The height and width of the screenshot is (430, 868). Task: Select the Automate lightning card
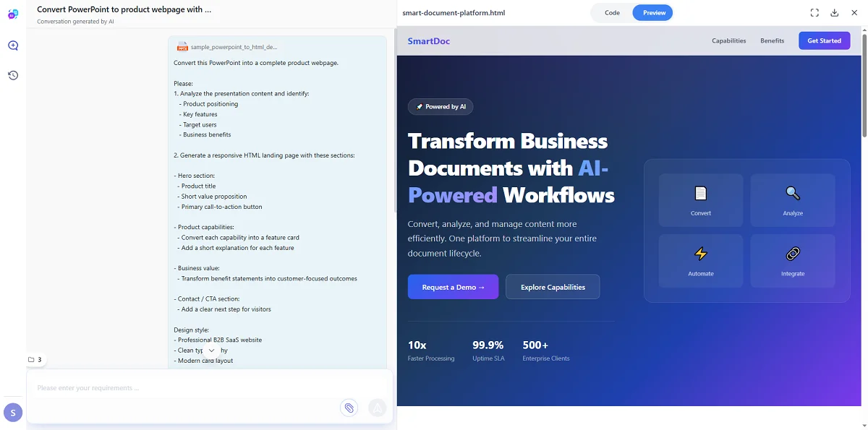coord(700,261)
